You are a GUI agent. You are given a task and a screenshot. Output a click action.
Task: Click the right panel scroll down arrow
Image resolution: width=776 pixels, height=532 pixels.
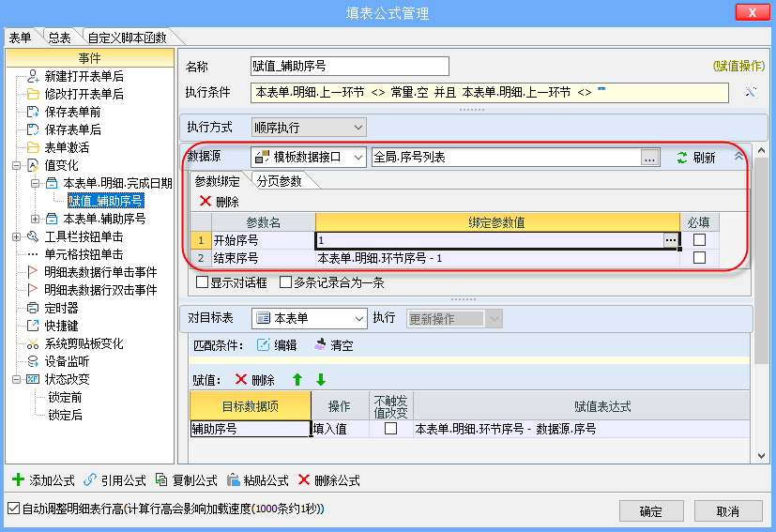click(x=761, y=456)
